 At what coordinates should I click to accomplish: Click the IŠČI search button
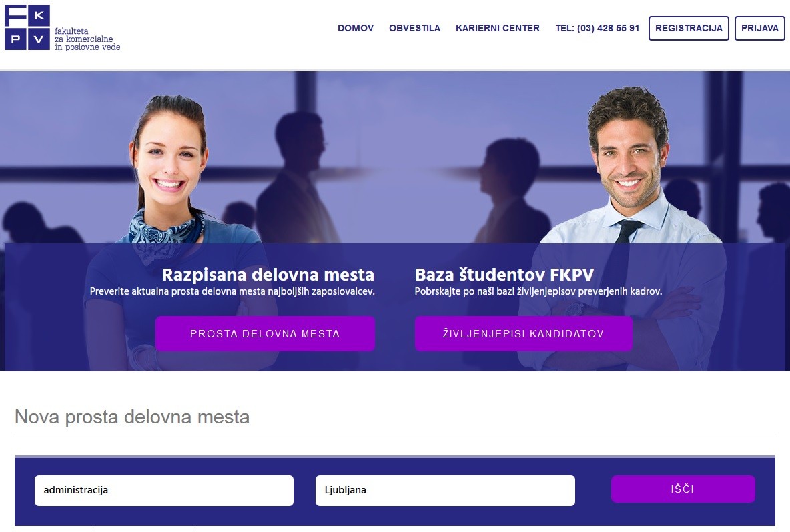tap(683, 489)
